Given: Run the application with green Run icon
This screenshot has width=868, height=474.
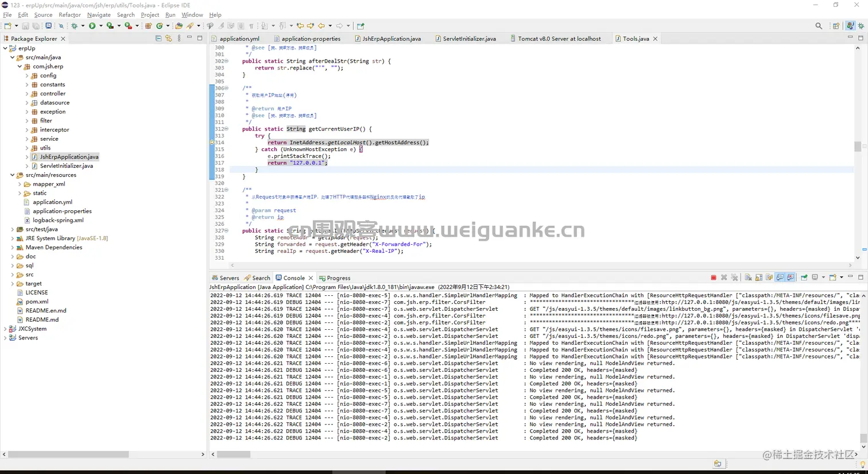Looking at the screenshot, I should pyautogui.click(x=92, y=26).
